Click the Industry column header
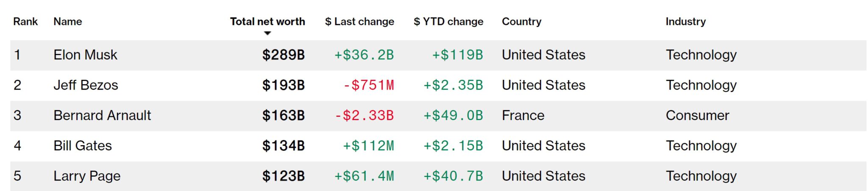This screenshot has width=868, height=191. 686,22
